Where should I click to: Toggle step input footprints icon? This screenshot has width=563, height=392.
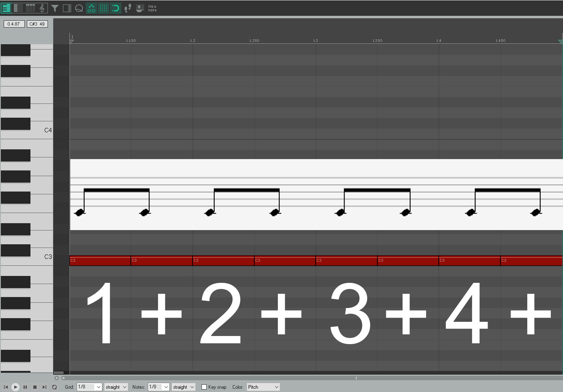128,8
